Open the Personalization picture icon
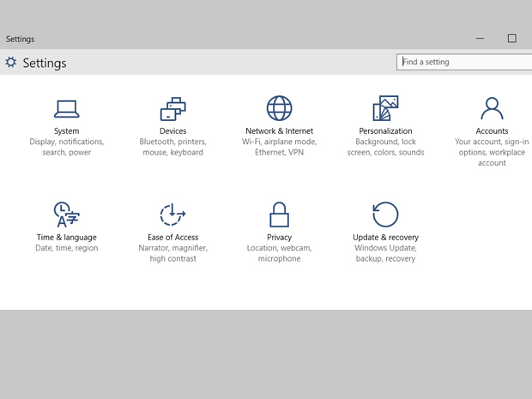 pyautogui.click(x=386, y=108)
